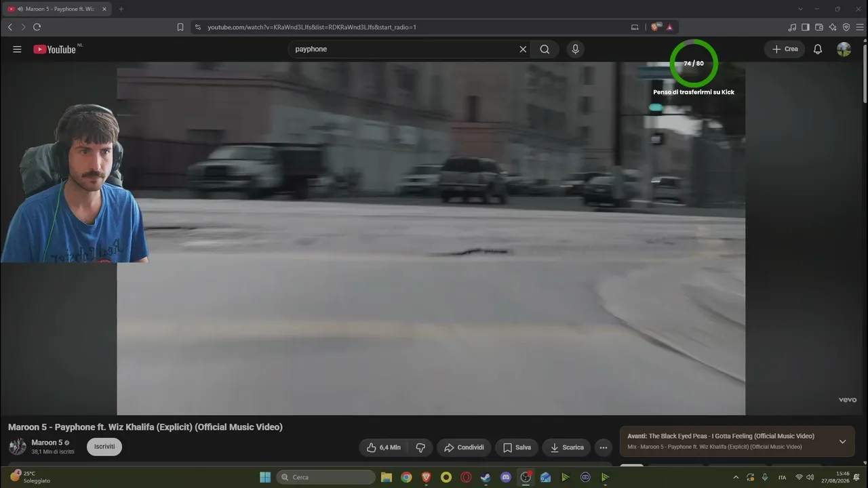Open the YouTube guide hamburger menu
The width and height of the screenshot is (868, 488).
click(x=17, y=49)
